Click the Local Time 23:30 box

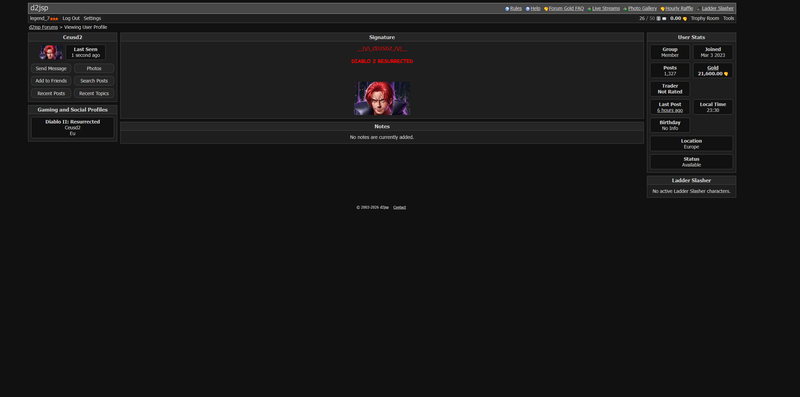[713, 107]
